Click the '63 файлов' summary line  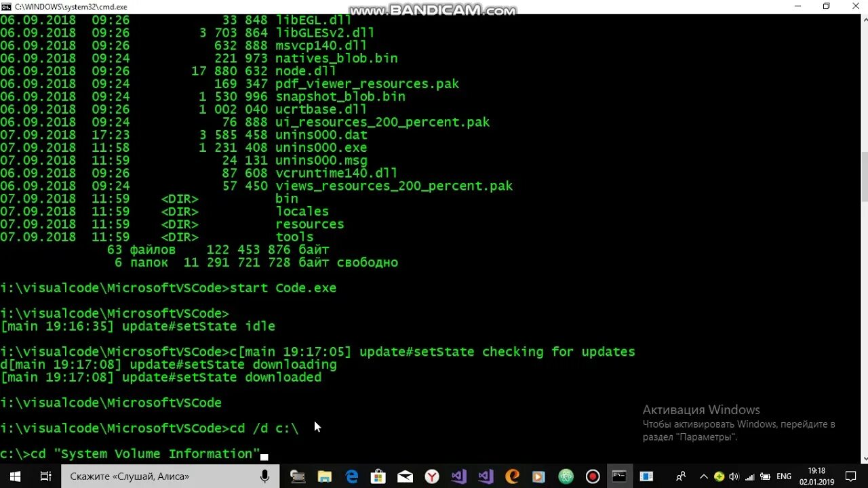(x=218, y=249)
